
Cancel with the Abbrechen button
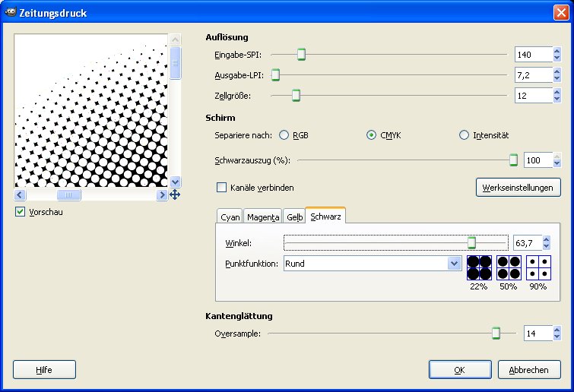click(x=529, y=370)
